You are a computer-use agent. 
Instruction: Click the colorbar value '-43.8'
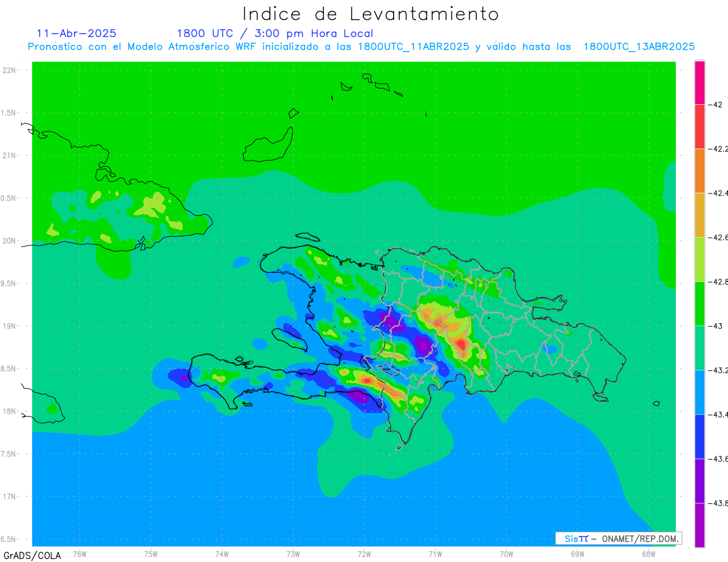pyautogui.click(x=718, y=503)
